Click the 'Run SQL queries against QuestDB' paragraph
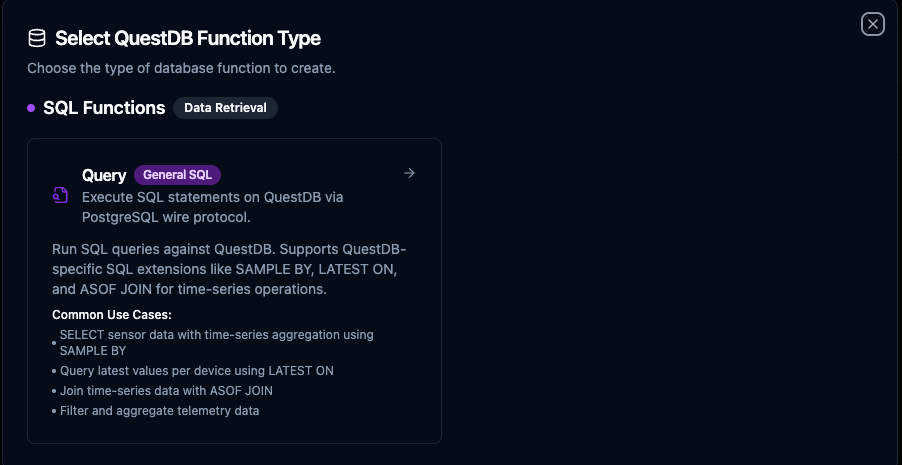This screenshot has width=902, height=465. pos(229,249)
